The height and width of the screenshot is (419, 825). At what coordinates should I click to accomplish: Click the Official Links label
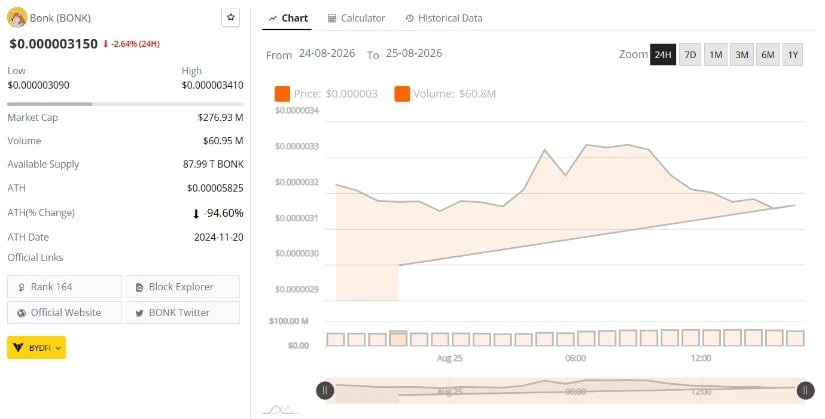pyautogui.click(x=35, y=257)
